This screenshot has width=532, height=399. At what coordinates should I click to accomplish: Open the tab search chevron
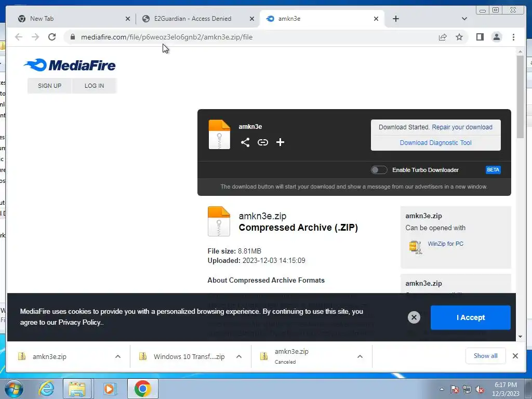pyautogui.click(x=464, y=19)
